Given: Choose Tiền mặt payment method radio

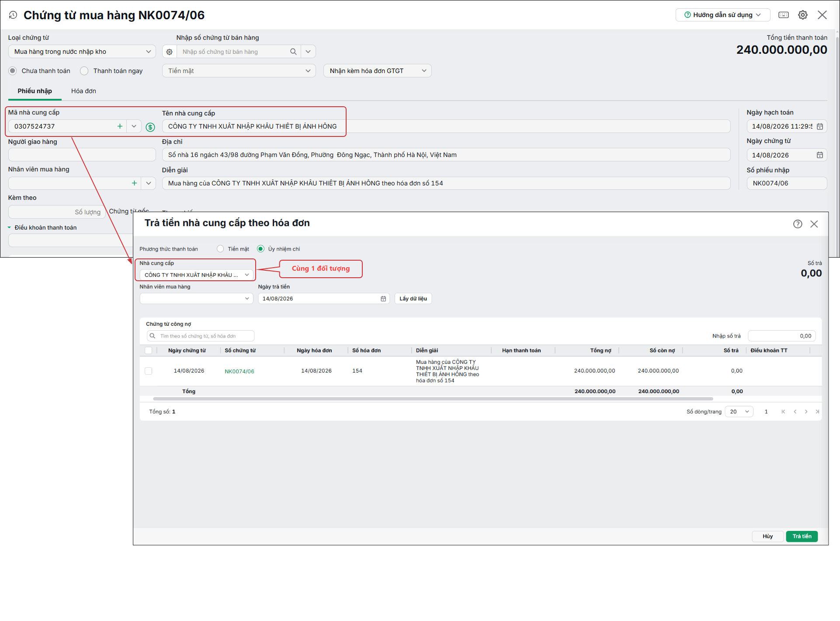Looking at the screenshot, I should (220, 249).
